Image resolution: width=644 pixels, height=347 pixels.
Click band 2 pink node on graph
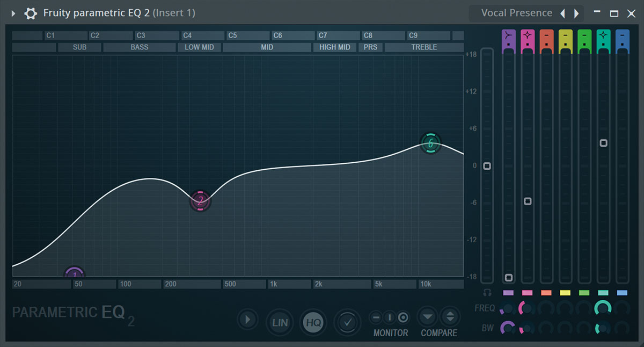[x=200, y=201]
